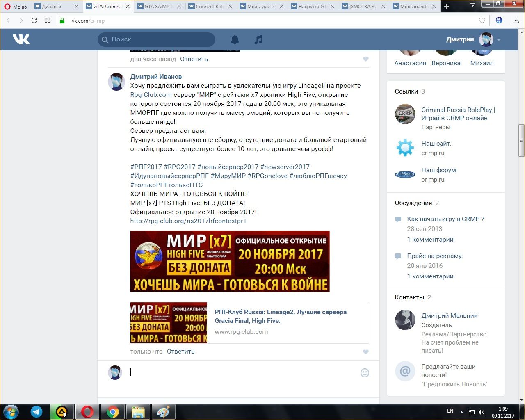Open the Ссылки section header

coord(410,91)
